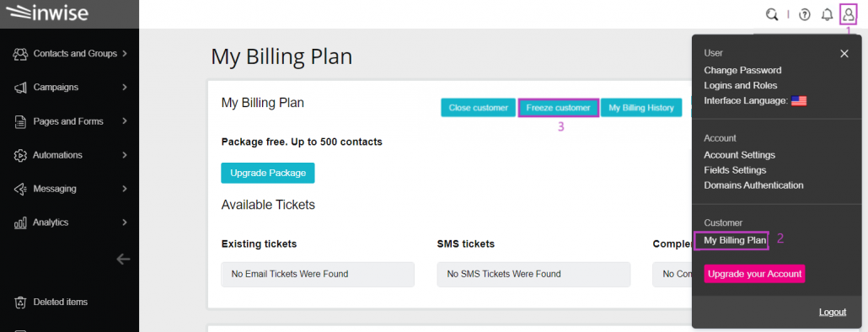Click the user profile icon

coord(848,14)
